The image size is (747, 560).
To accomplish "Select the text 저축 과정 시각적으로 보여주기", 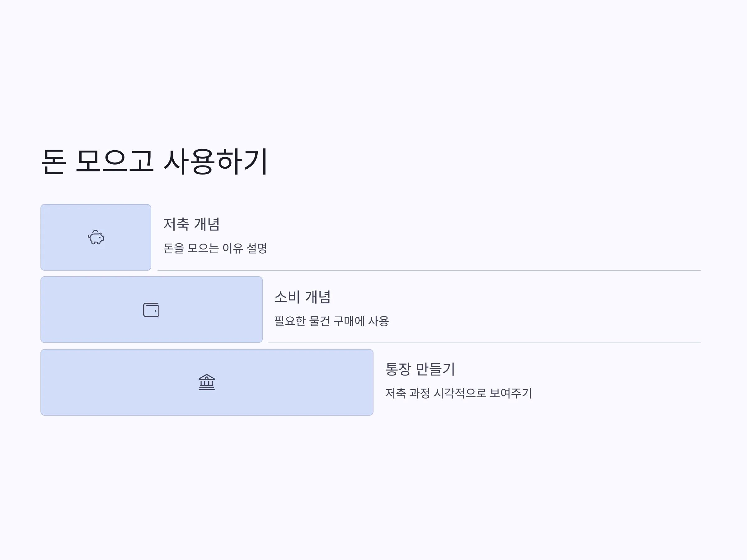I will (x=458, y=393).
